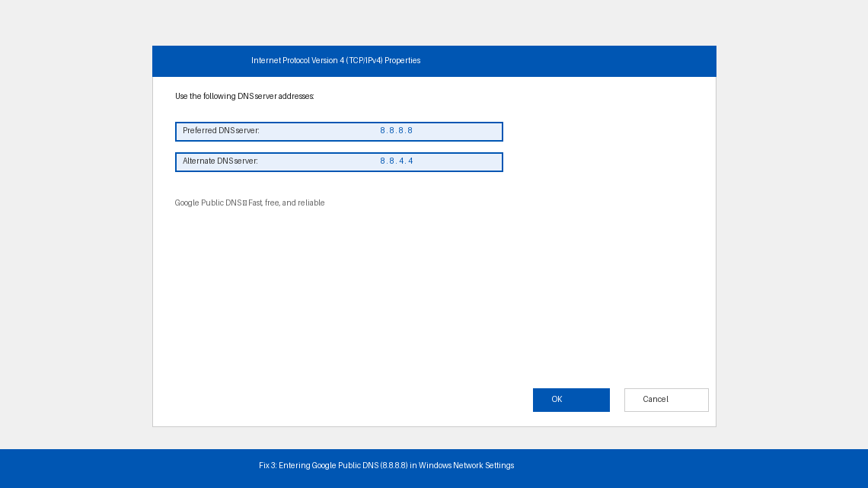The height and width of the screenshot is (488, 868).
Task: Click the Fast, free, and reliable text
Action: (x=288, y=203)
